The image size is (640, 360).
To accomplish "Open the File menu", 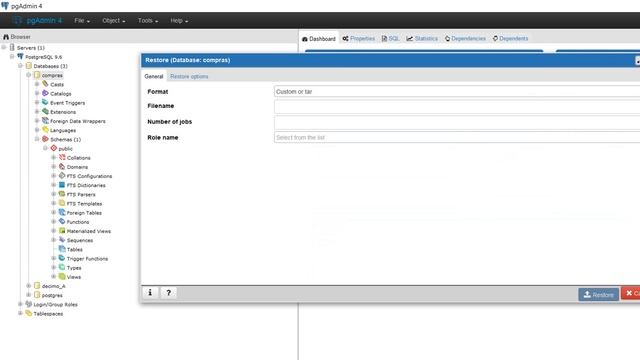I will point(82,20).
